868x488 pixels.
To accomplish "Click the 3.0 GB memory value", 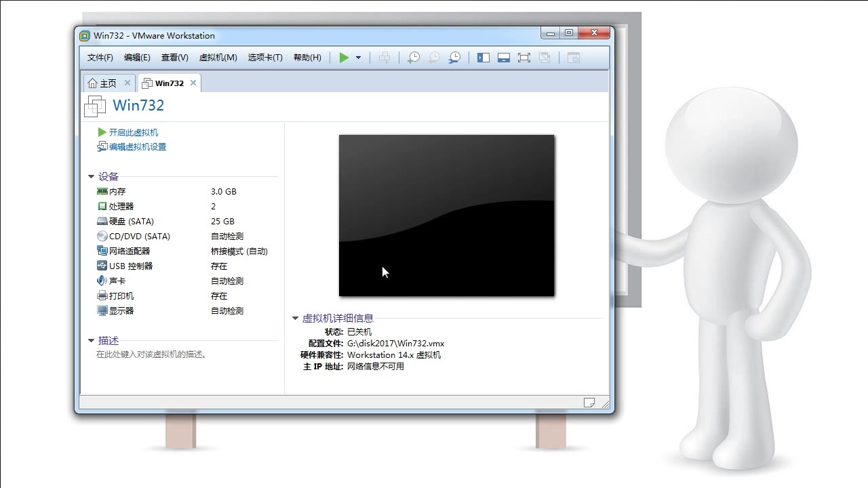I will click(x=224, y=192).
